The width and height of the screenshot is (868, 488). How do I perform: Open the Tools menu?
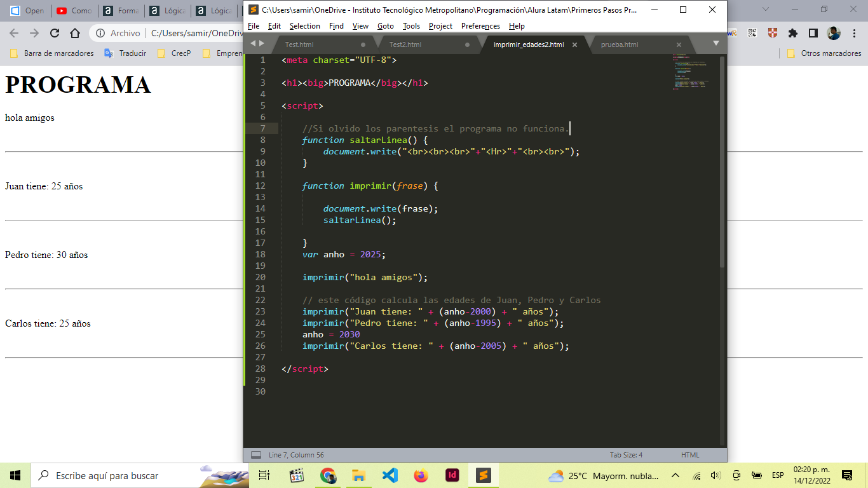click(411, 26)
